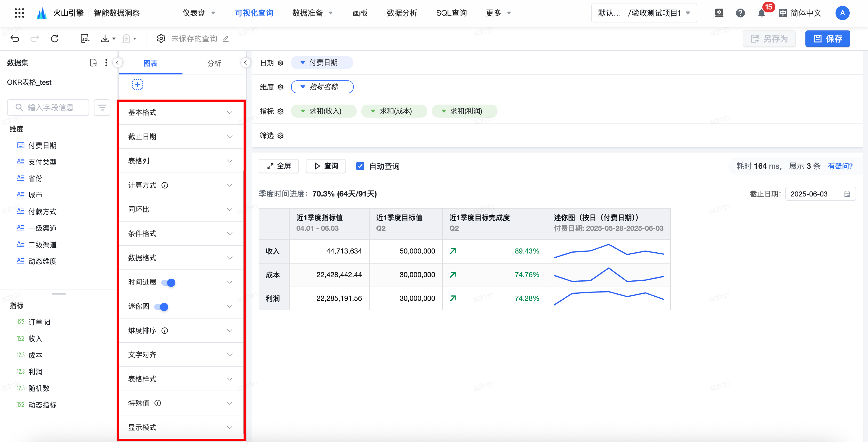Click the 查询 run button
Screen dimensions: 868x442
(x=326, y=166)
